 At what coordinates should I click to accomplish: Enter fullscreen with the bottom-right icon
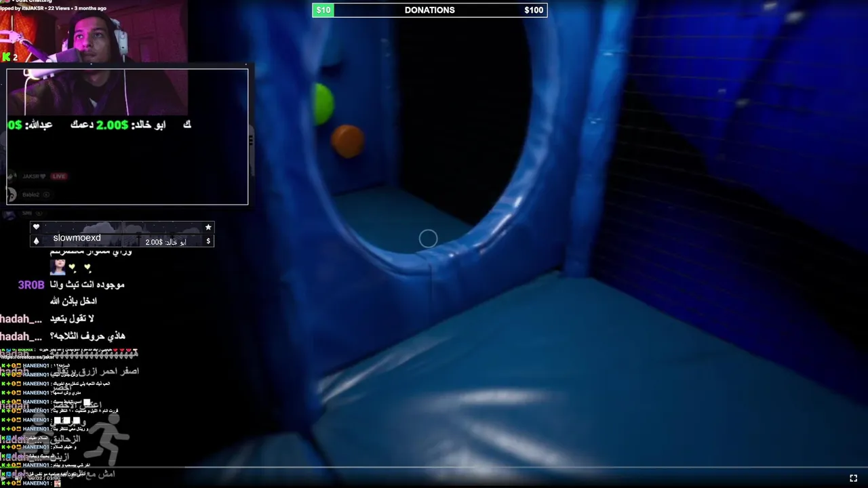[x=853, y=478]
